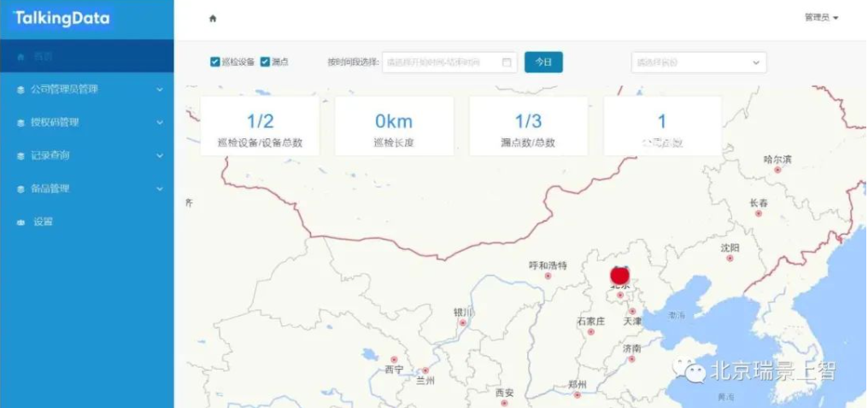Viewport: 868px width, 408px height.
Task: Click the stack icon beside 备品管理
Action: (x=21, y=189)
